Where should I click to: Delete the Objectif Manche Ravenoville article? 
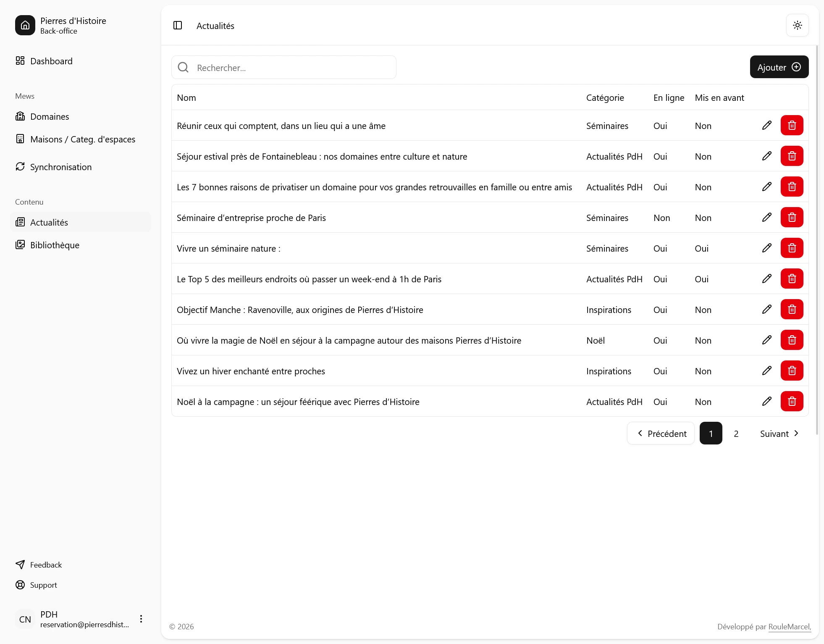tap(792, 309)
